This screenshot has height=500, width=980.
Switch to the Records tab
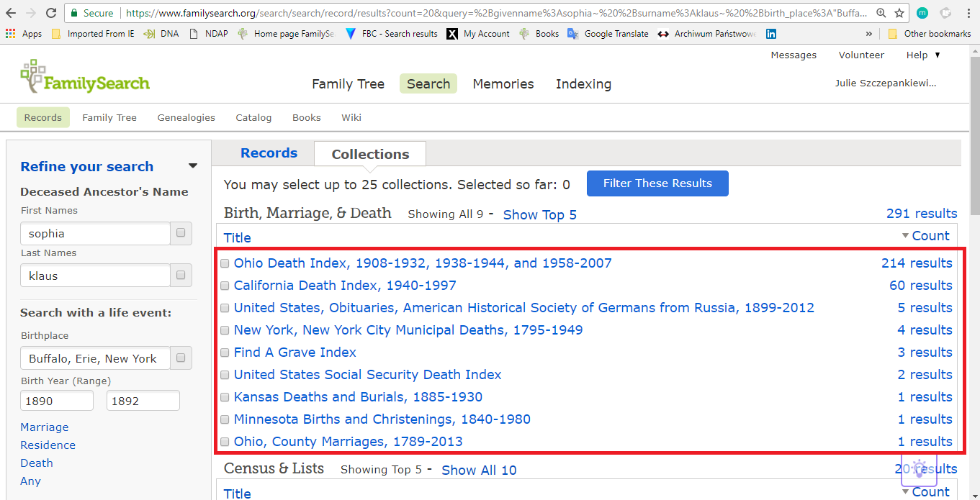[269, 153]
